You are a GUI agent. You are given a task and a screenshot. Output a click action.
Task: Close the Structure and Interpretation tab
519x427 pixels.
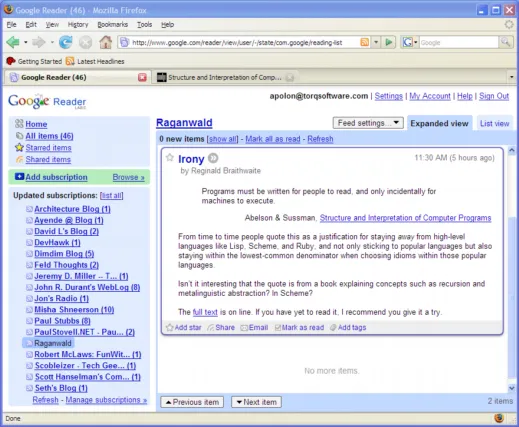point(290,77)
